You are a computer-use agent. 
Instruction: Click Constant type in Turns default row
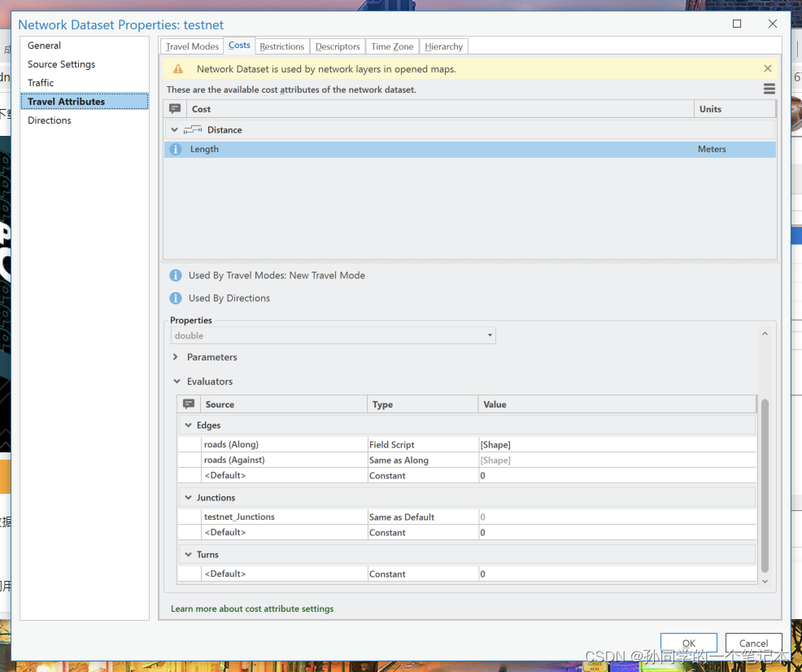[422, 574]
